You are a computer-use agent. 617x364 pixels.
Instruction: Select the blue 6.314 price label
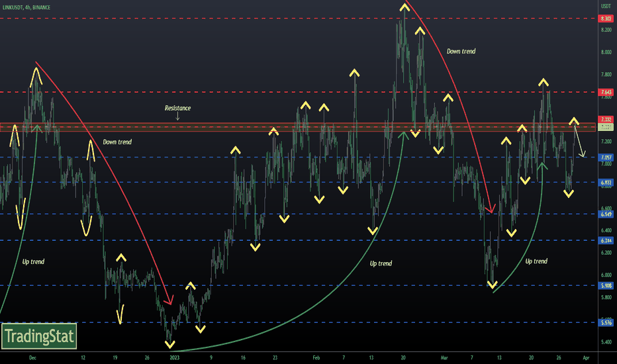606,240
